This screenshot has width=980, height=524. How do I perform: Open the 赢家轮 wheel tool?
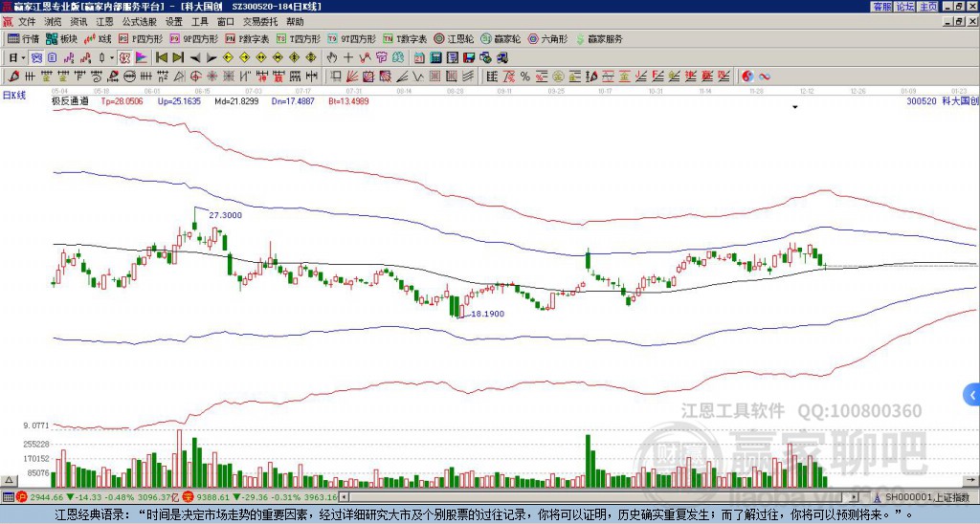pos(501,39)
